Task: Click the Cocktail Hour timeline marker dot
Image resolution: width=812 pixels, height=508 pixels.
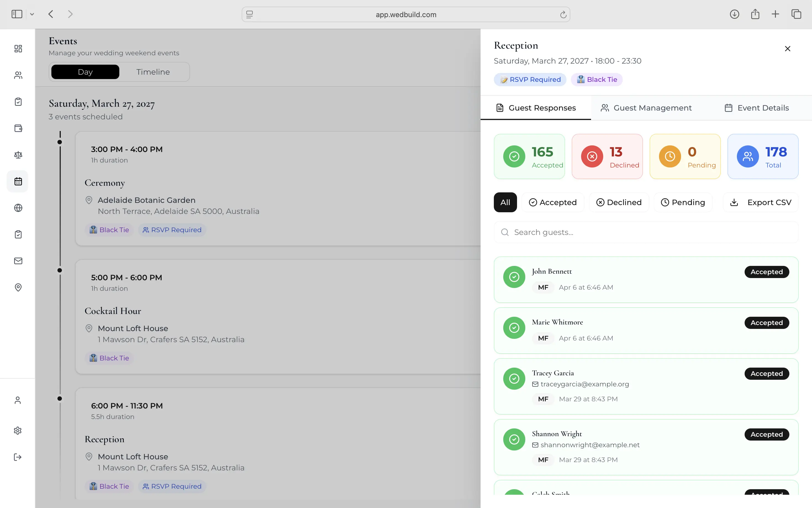Action: (60, 271)
